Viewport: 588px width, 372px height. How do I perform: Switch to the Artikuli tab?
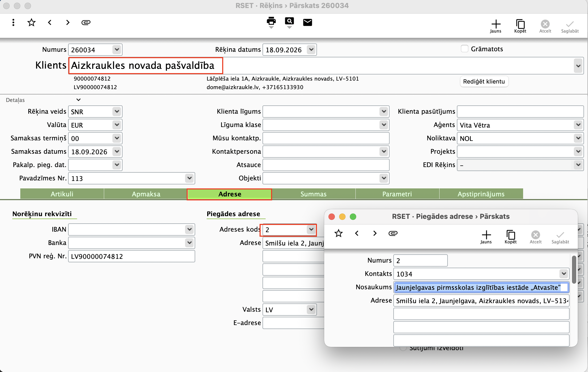62,194
